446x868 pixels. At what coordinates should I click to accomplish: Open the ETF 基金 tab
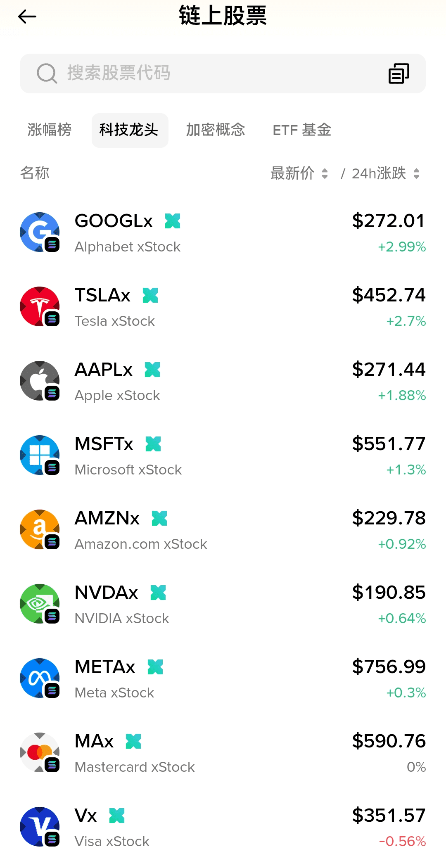302,130
